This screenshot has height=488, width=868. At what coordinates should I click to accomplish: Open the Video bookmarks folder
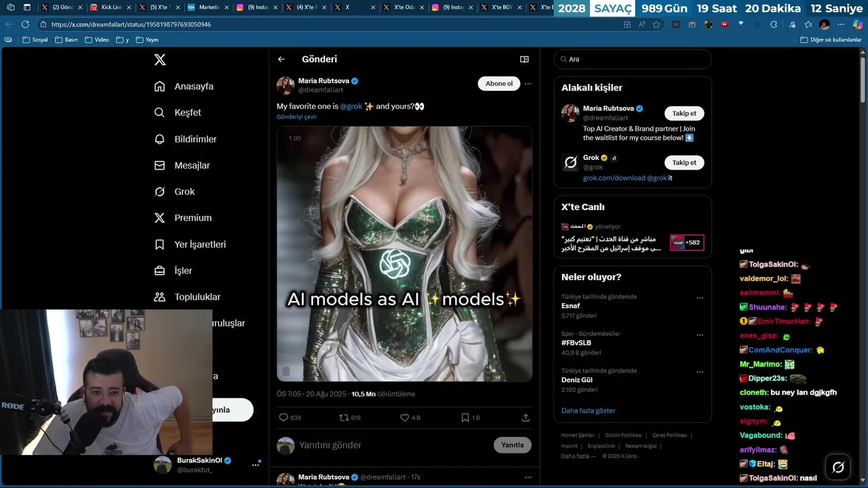97,40
